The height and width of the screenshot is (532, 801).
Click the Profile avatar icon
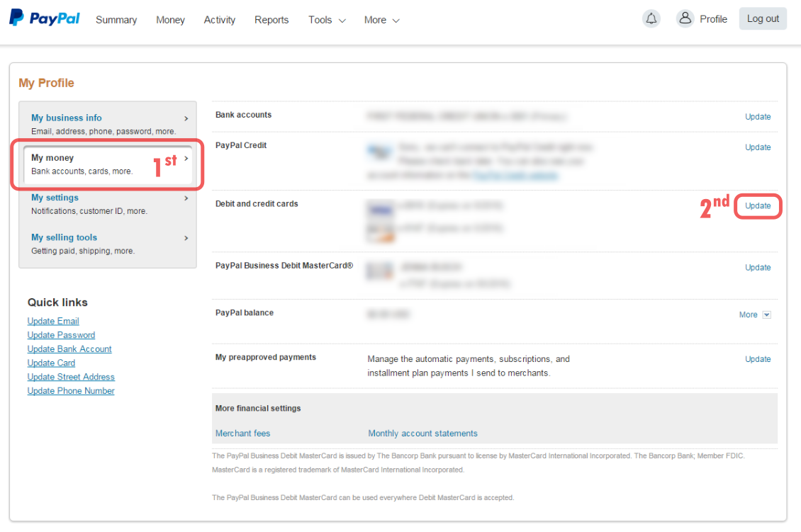(x=685, y=18)
